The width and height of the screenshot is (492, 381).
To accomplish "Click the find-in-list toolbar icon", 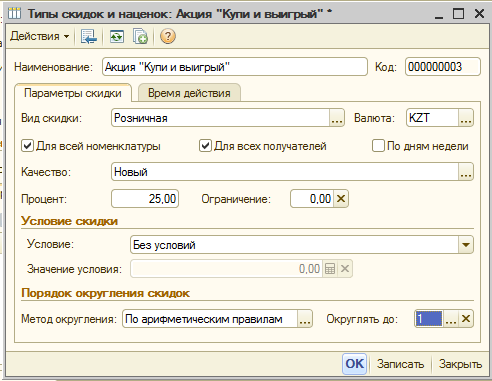I will tap(89, 36).
